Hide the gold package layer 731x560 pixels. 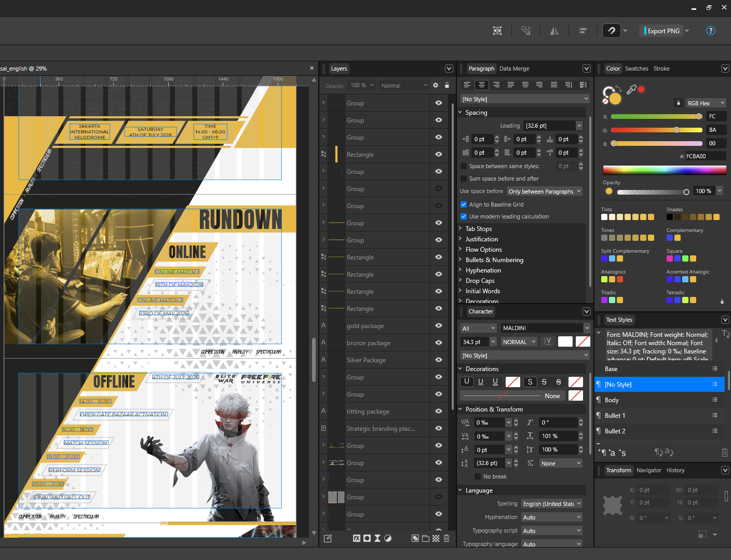(x=439, y=325)
